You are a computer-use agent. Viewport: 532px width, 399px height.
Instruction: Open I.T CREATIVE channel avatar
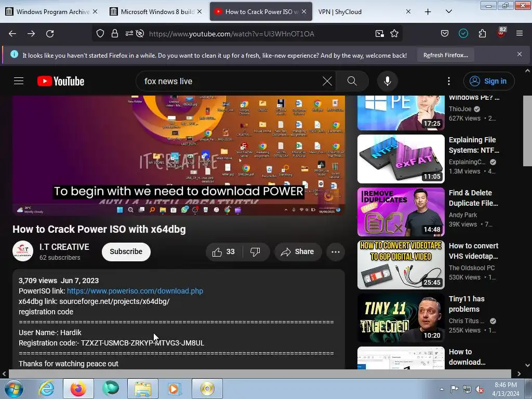(23, 251)
